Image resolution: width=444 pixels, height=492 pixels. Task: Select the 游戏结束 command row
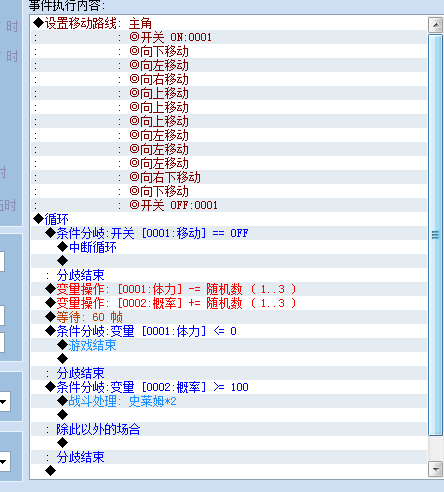point(229,345)
